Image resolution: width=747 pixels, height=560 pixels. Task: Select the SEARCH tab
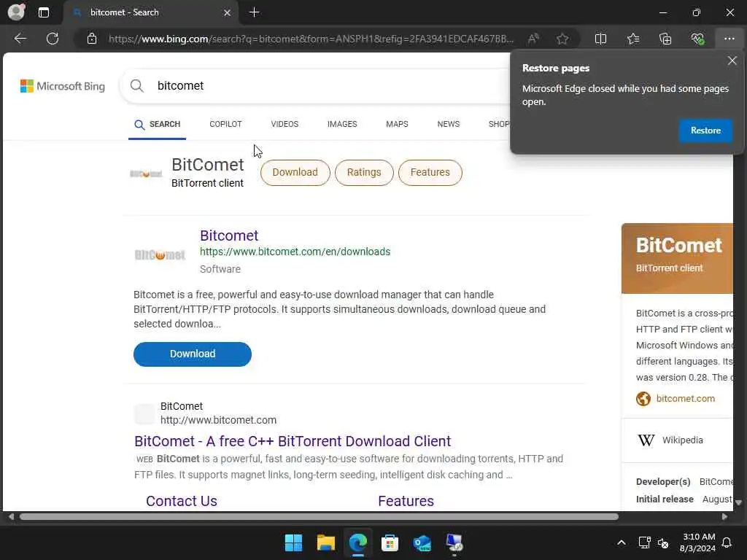(x=158, y=124)
